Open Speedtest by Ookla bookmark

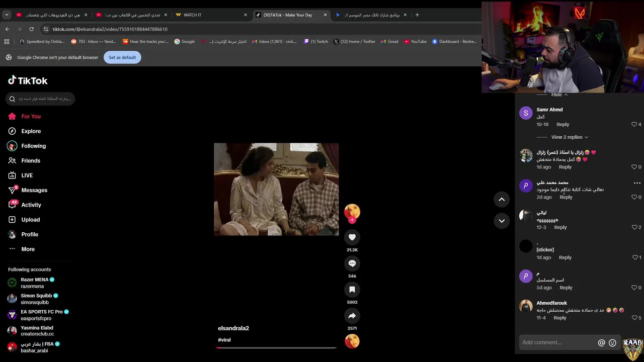pyautogui.click(x=42, y=42)
